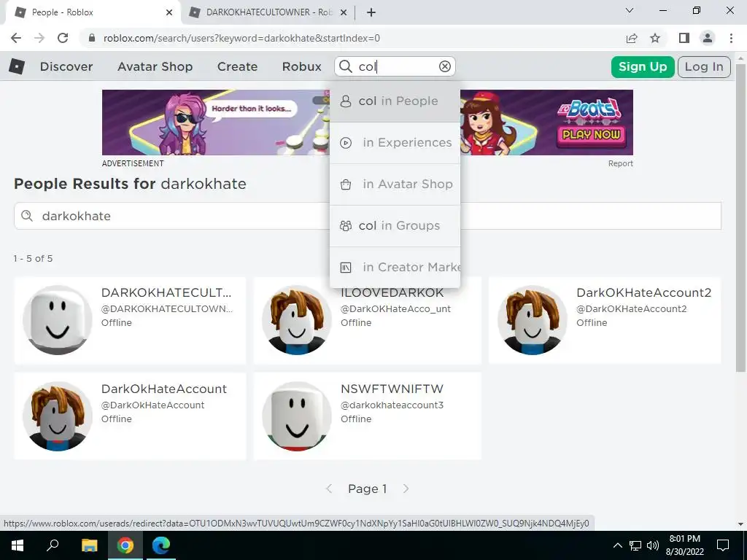Viewport: 747px width, 560px height.
Task: Click the magnifier icon in the darkokhate field
Action: (x=27, y=216)
